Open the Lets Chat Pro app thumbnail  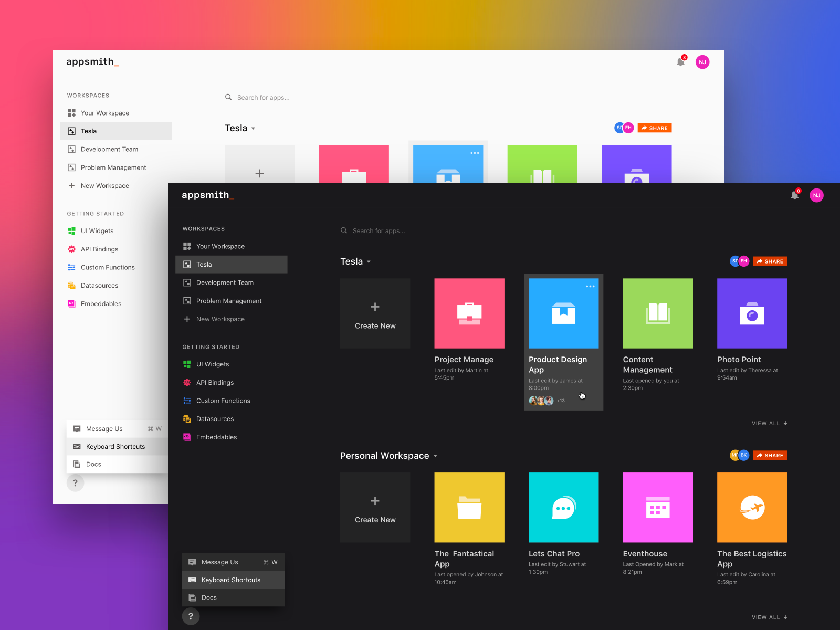pos(563,507)
